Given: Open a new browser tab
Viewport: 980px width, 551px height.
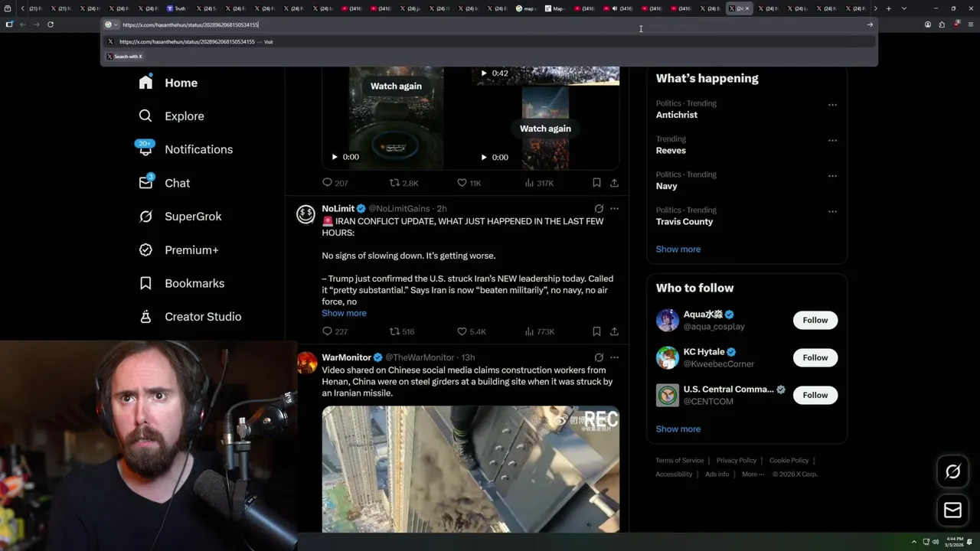Looking at the screenshot, I should (888, 8).
